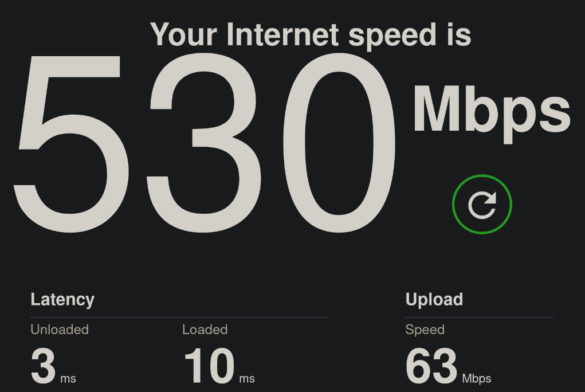
Task: Click the green circular refresh icon
Action: click(482, 204)
